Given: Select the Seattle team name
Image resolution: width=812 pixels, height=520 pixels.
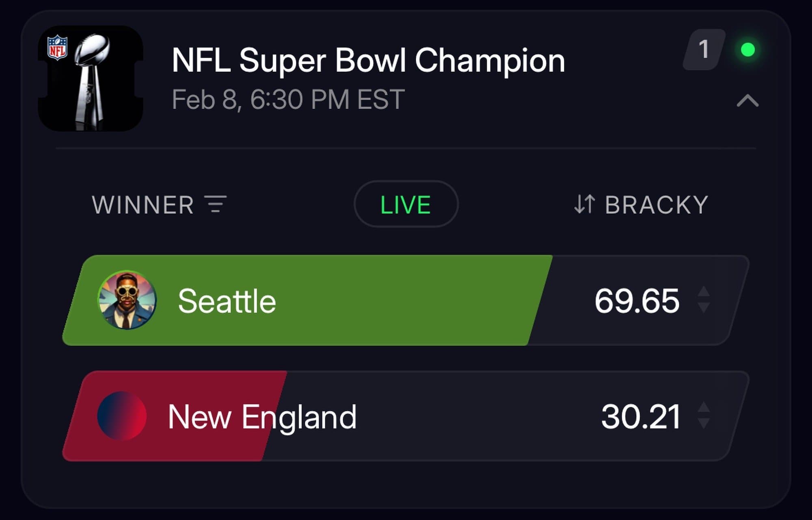Looking at the screenshot, I should pyautogui.click(x=227, y=301).
